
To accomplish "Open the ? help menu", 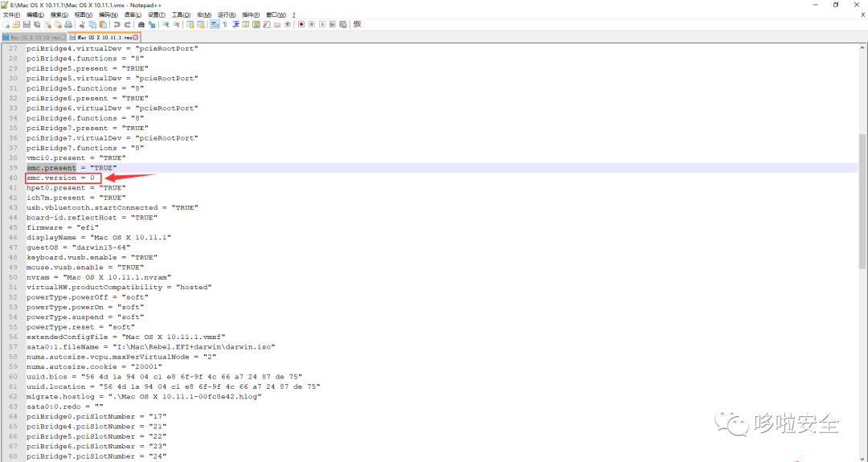I will click(x=294, y=15).
